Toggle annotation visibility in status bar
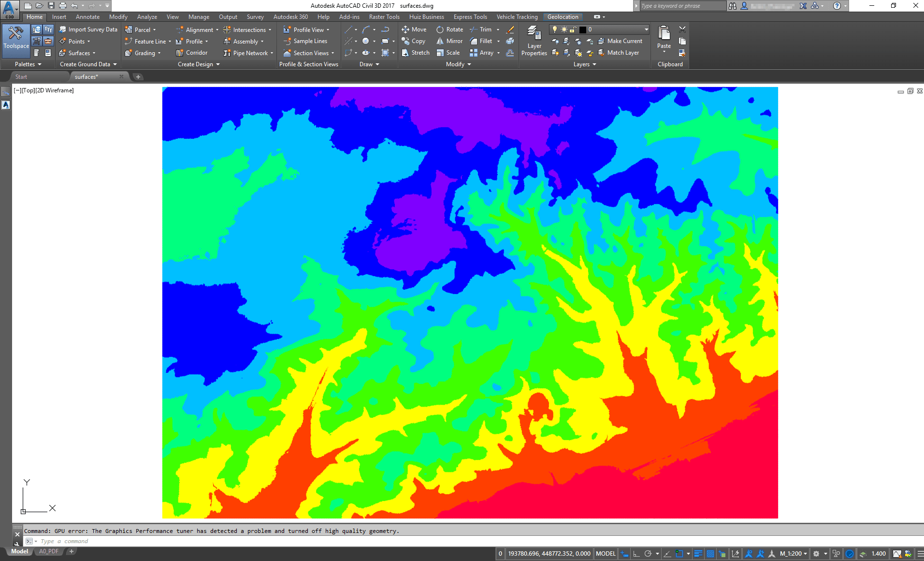 pyautogui.click(x=749, y=554)
